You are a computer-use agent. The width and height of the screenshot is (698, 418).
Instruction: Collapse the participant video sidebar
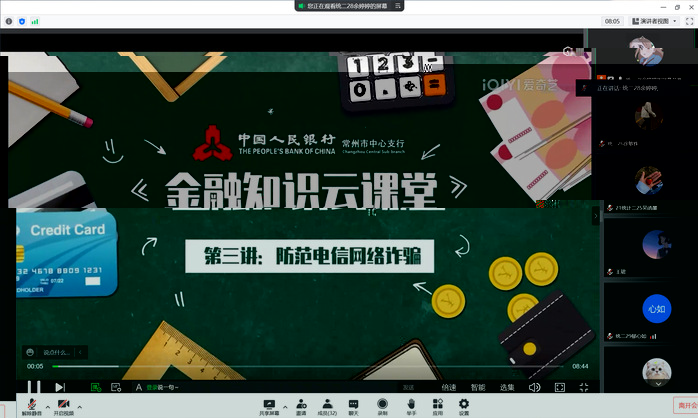point(596,216)
